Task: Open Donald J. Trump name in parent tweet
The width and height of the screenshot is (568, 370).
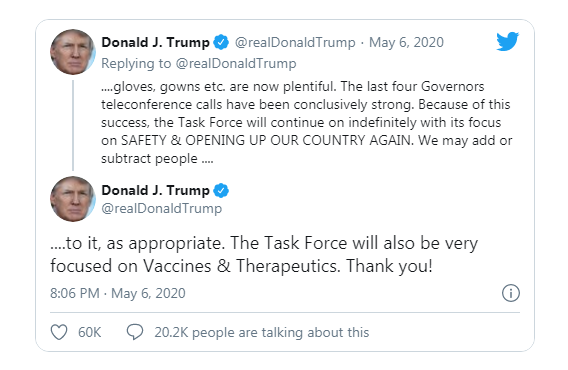Action: click(x=155, y=42)
